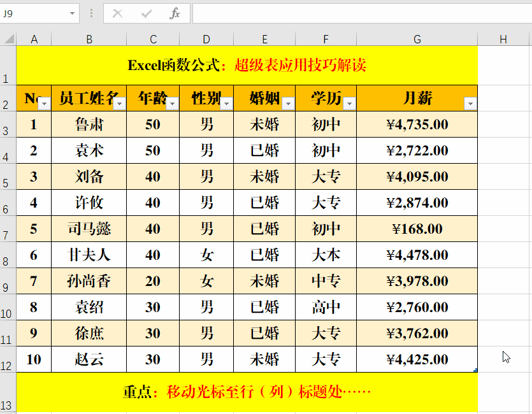Click the salary cell ¥4,735.00
Image resolution: width=532 pixels, height=414 pixels.
417,124
